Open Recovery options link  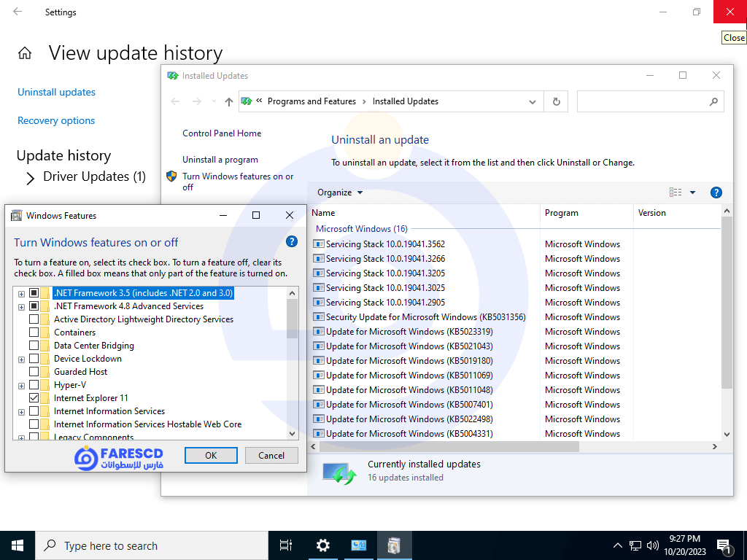[x=56, y=120]
